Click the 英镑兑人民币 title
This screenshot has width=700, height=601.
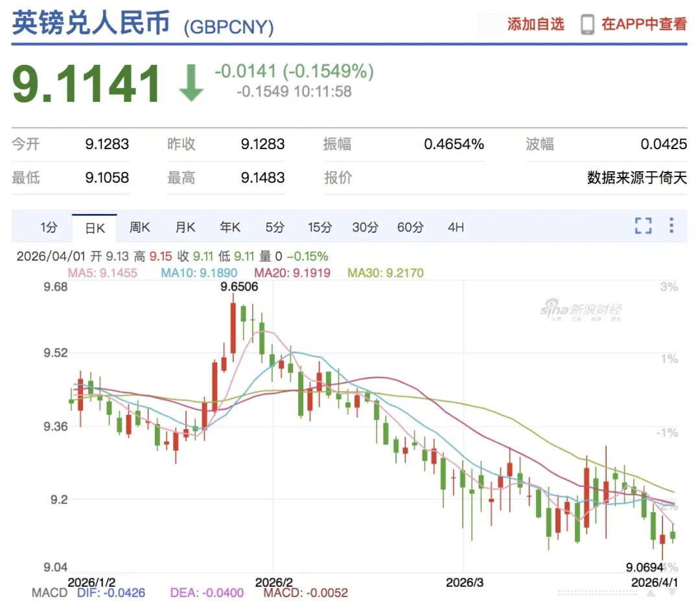[91, 23]
